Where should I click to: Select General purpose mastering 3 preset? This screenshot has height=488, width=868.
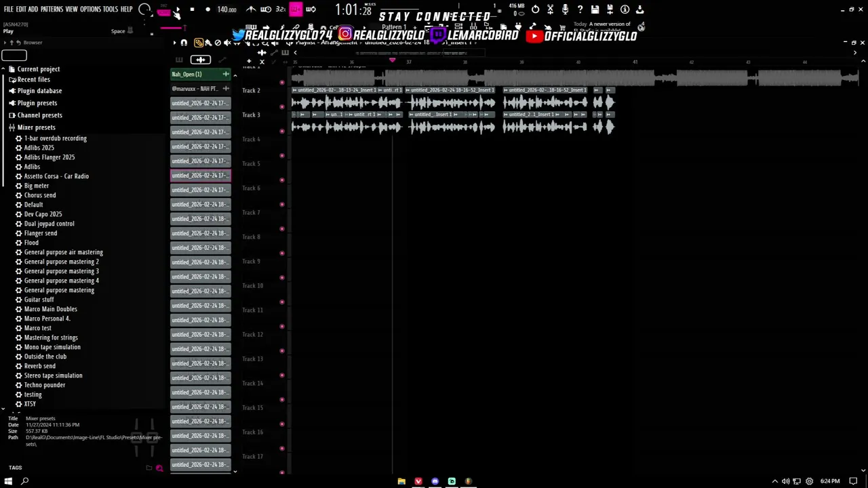[61, 271]
